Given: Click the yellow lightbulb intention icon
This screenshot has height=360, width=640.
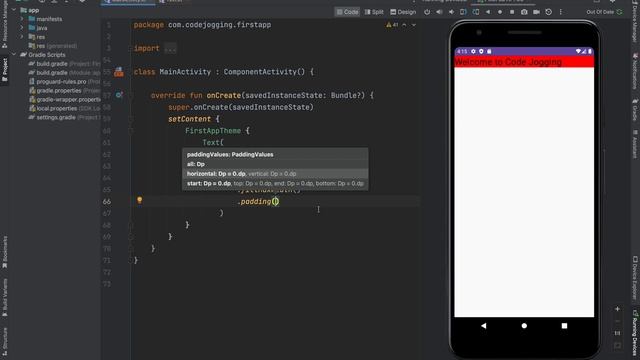Looking at the screenshot, I should coord(140,200).
